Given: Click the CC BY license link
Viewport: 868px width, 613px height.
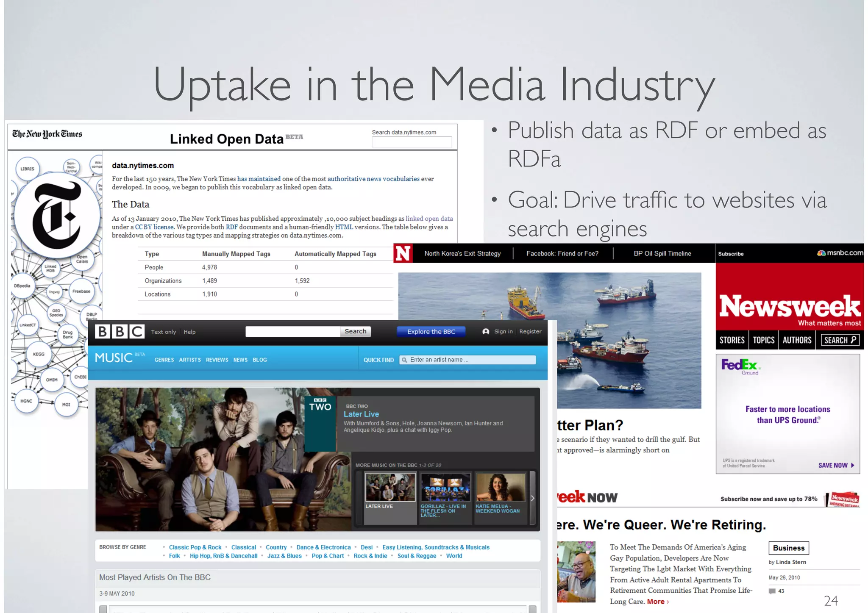Looking at the screenshot, I should pos(154,227).
